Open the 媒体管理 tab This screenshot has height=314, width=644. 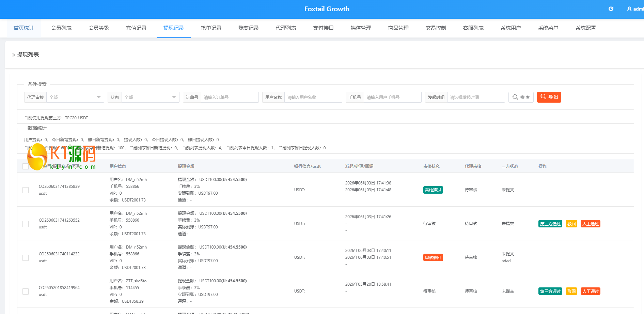click(x=361, y=28)
